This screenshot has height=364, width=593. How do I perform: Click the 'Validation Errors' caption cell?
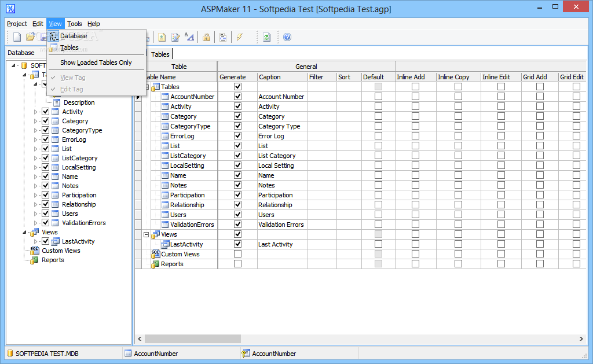tap(283, 225)
